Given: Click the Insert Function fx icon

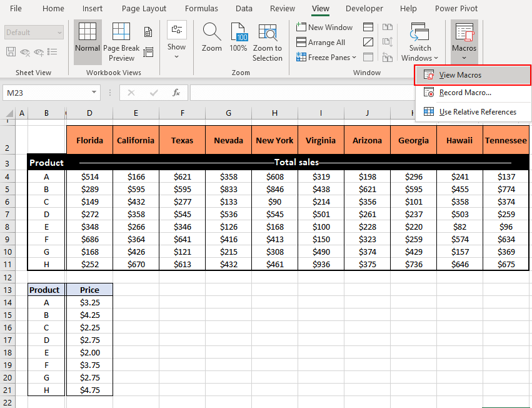Looking at the screenshot, I should coord(176,93).
